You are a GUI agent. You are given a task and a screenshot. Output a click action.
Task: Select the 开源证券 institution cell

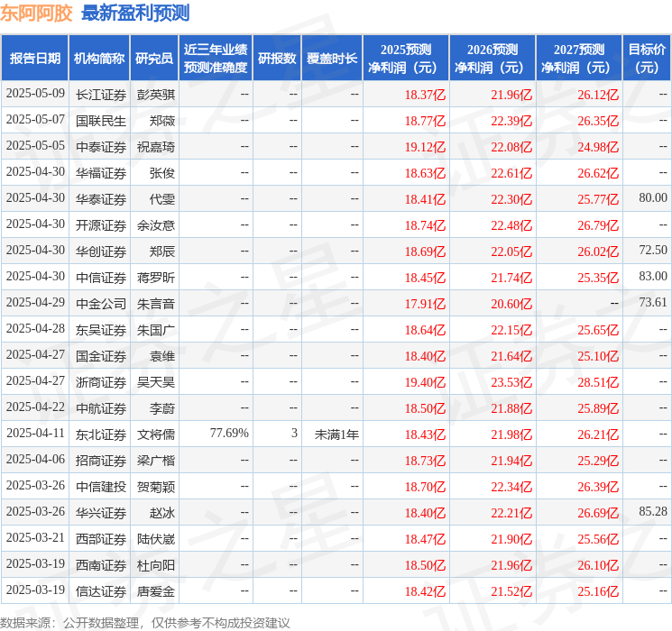click(101, 225)
